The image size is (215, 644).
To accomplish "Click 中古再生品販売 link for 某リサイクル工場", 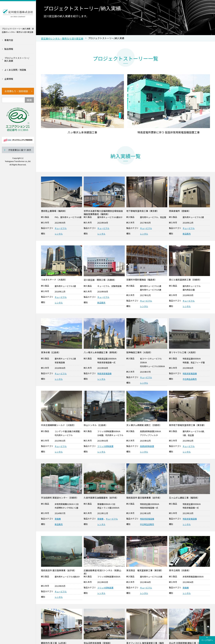I will 190,379.
